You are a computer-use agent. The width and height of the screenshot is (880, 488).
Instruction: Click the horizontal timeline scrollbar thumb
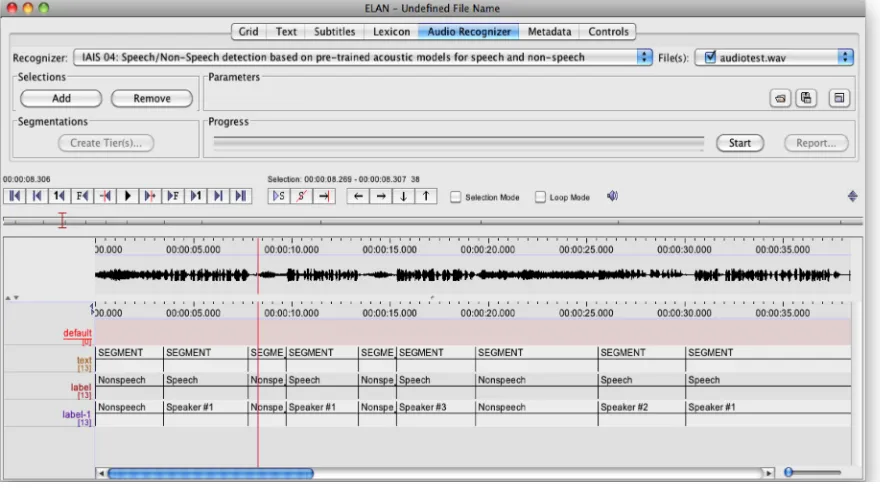[210, 473]
